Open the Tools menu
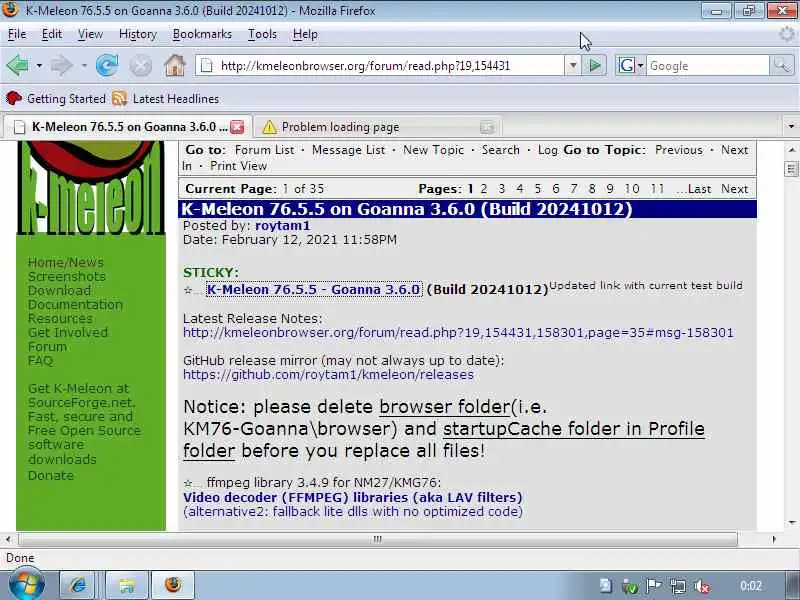This screenshot has height=600, width=800. pyautogui.click(x=262, y=34)
